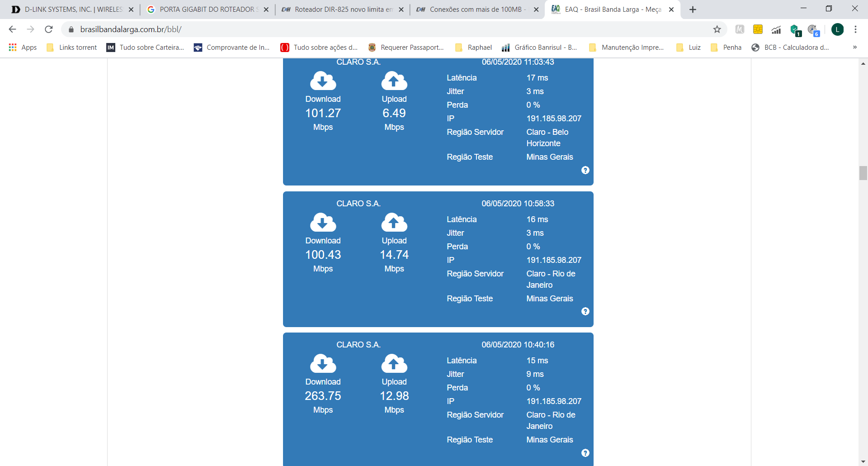The height and width of the screenshot is (466, 868).
Task: Click the 263.75 download speed value
Action: [323, 396]
